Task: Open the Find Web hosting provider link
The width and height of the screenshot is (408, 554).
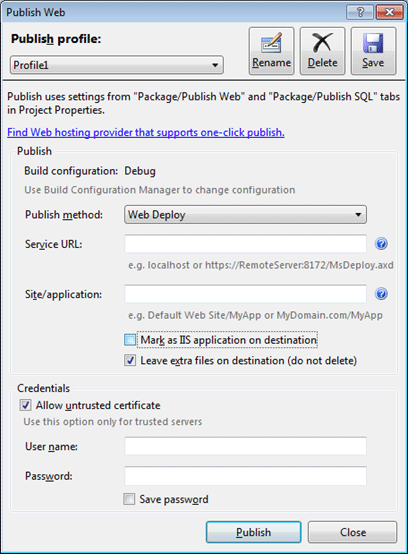Action: click(146, 132)
